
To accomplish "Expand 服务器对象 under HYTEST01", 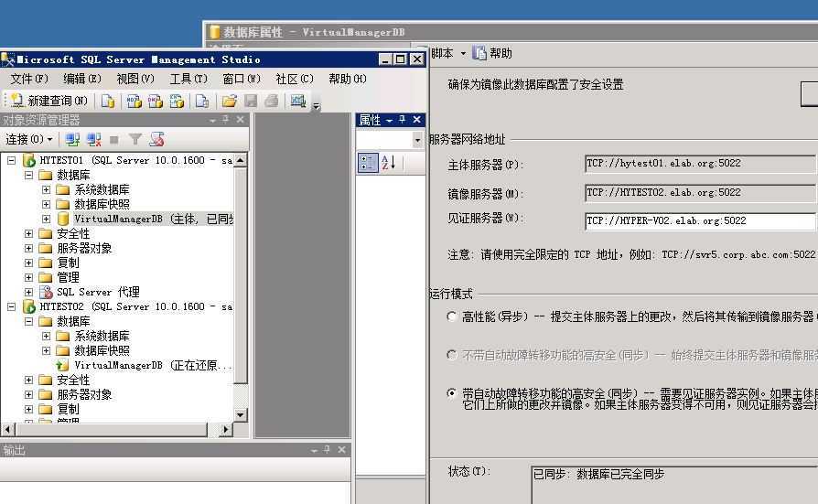I will (x=28, y=248).
